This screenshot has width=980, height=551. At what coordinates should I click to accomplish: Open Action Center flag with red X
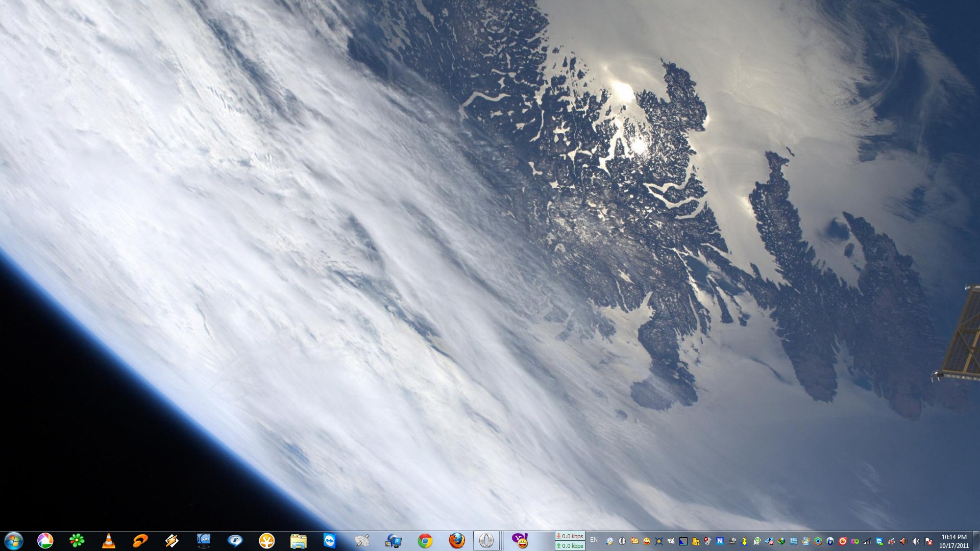click(928, 541)
